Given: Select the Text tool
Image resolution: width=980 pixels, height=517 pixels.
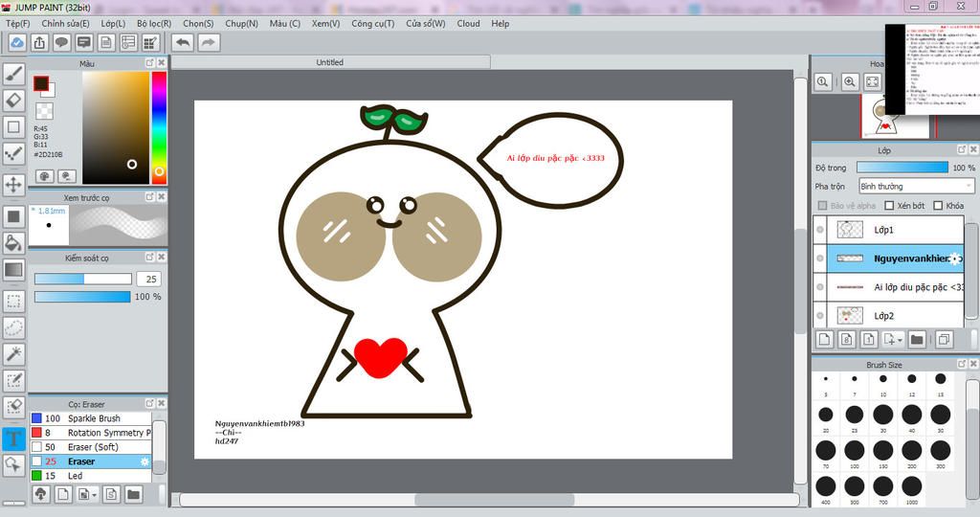Looking at the screenshot, I should [13, 438].
